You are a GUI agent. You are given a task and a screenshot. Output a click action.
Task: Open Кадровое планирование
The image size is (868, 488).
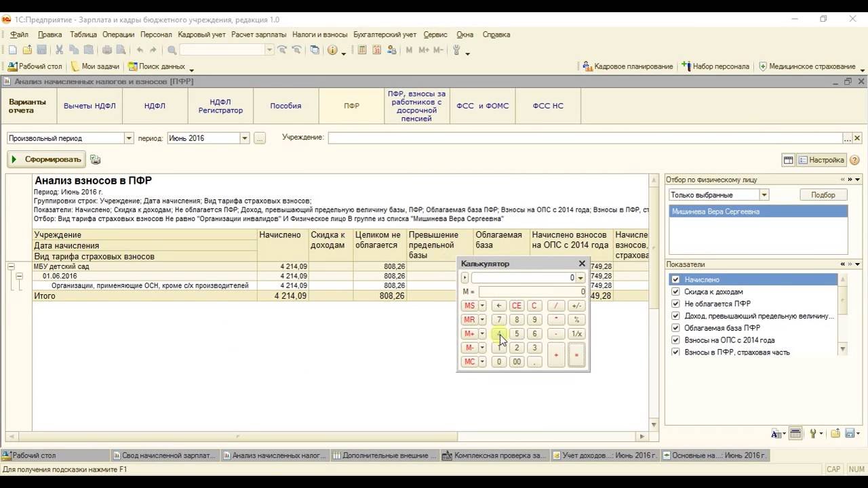627,66
